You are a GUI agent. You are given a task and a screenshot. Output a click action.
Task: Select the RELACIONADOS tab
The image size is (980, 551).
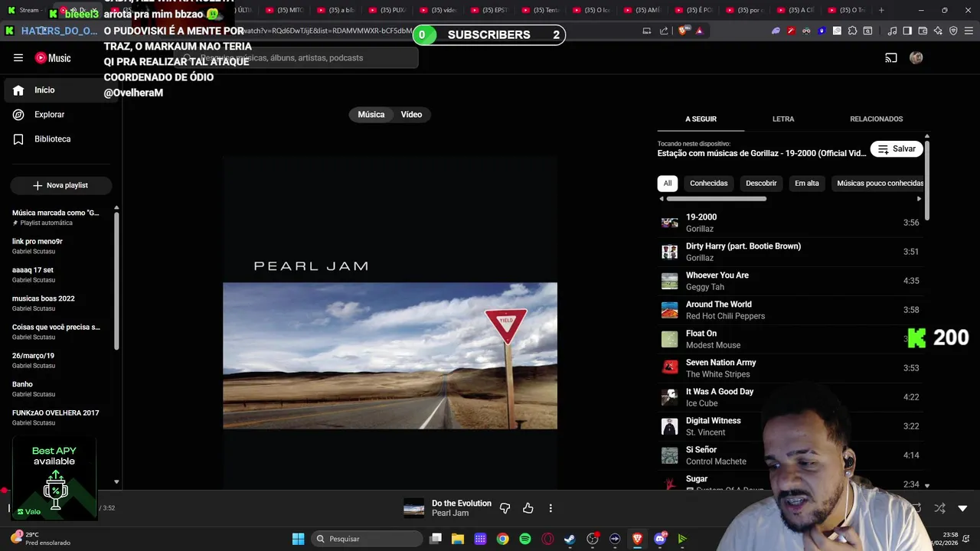tap(876, 119)
